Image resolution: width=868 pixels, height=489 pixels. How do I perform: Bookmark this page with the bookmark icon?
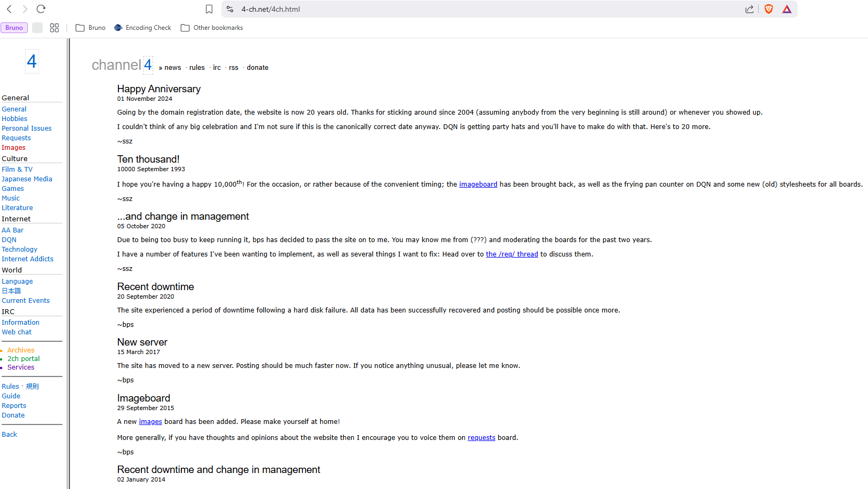(x=209, y=9)
